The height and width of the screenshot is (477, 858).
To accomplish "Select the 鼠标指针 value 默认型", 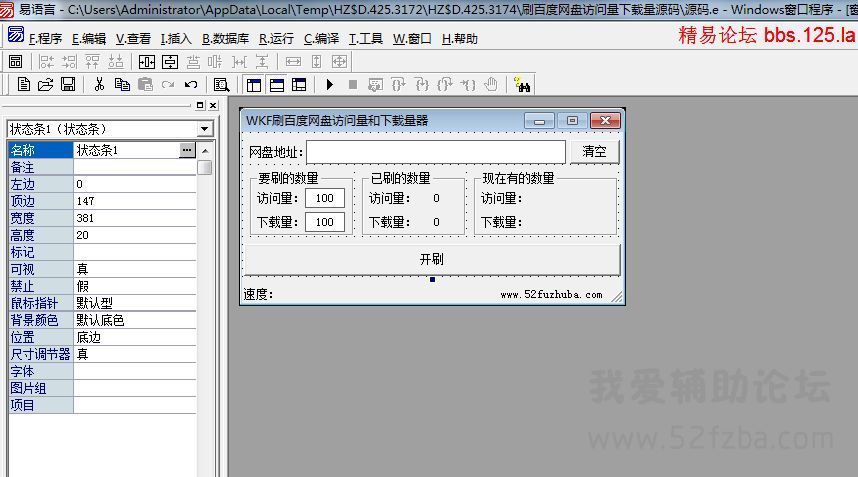I will (x=135, y=303).
